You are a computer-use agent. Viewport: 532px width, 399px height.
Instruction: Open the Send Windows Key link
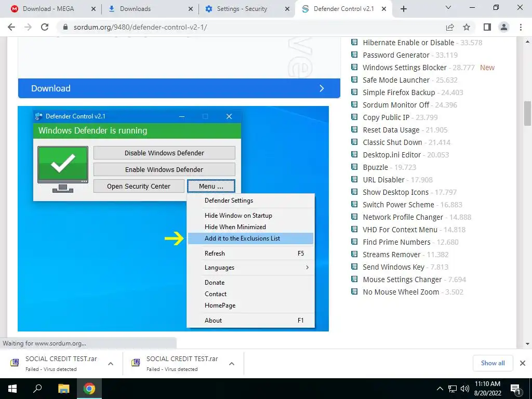coord(394,267)
